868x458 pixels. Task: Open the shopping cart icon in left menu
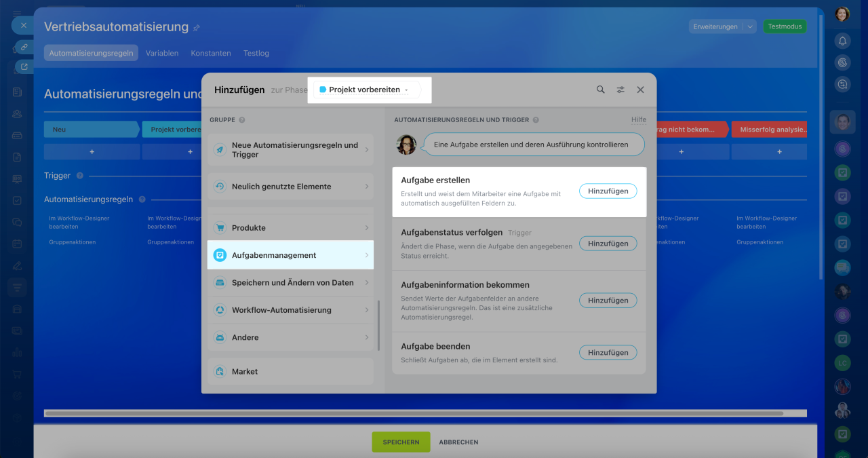click(17, 374)
